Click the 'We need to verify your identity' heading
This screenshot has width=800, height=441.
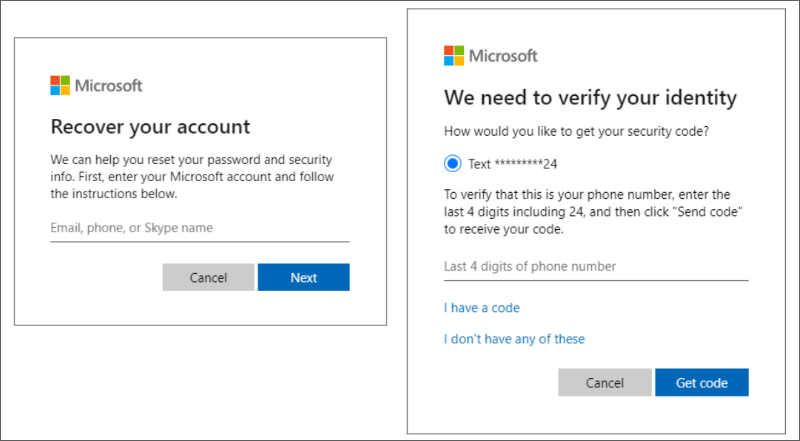click(590, 97)
